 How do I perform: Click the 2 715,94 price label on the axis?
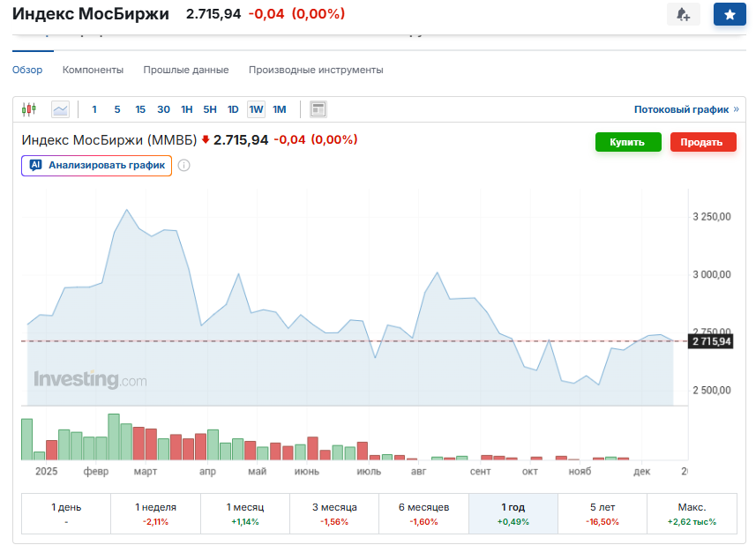[x=711, y=341]
